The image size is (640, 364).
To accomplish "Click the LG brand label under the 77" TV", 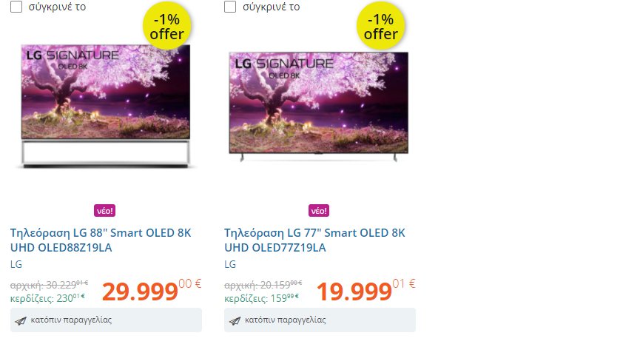I will [x=230, y=264].
